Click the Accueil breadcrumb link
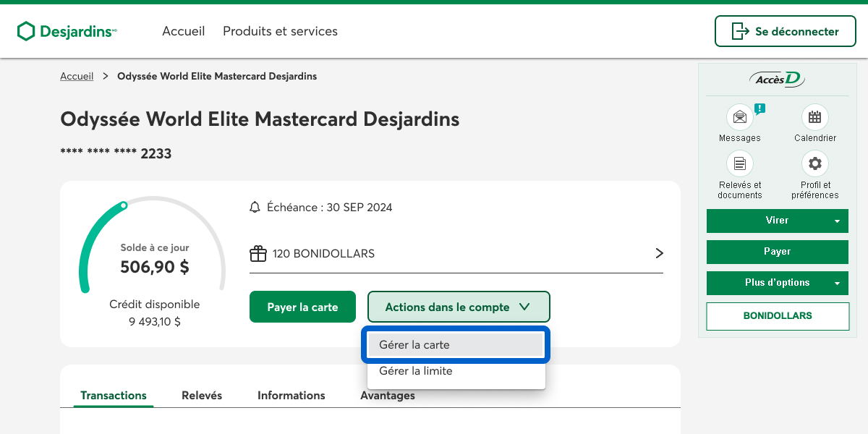The image size is (868, 434). click(77, 76)
